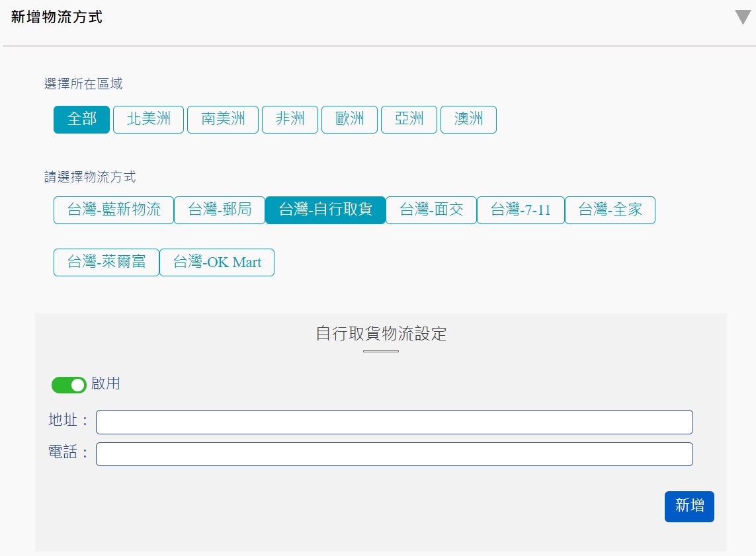Image resolution: width=756 pixels, height=556 pixels.
Task: Select the 全部 region filter
Action: pos(81,120)
